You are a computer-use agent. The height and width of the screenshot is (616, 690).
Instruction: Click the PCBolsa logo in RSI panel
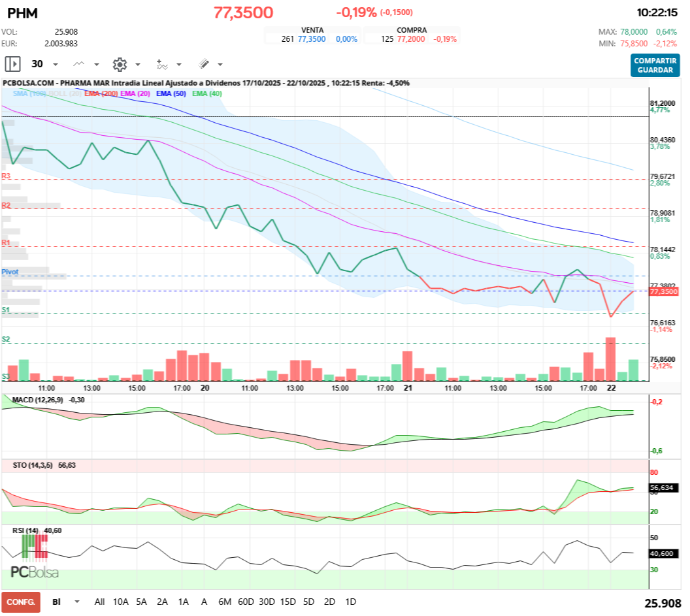35,556
